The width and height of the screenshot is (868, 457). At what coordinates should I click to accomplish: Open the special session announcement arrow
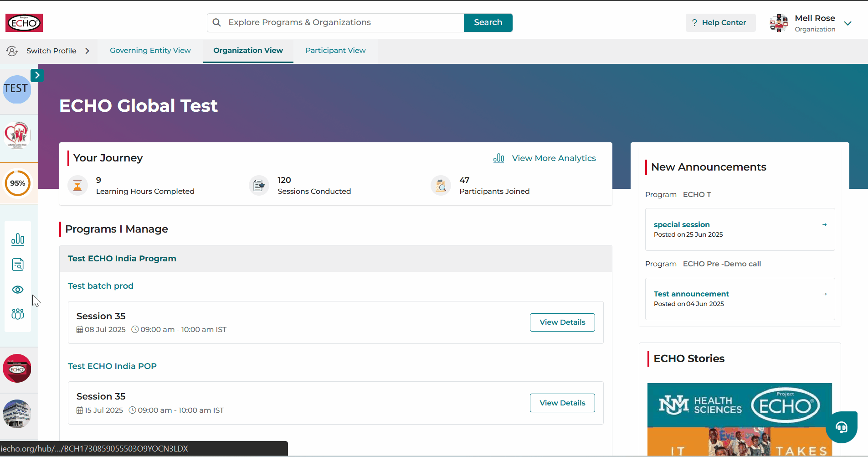[x=824, y=225]
